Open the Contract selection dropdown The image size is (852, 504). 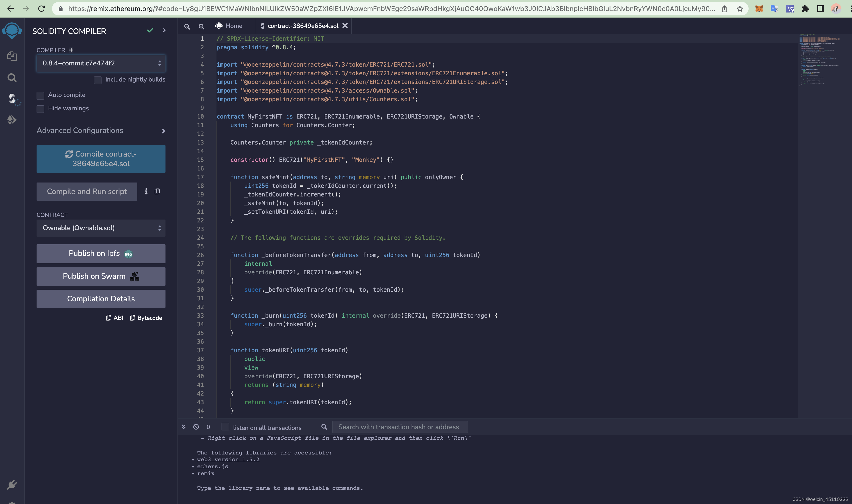coord(101,228)
